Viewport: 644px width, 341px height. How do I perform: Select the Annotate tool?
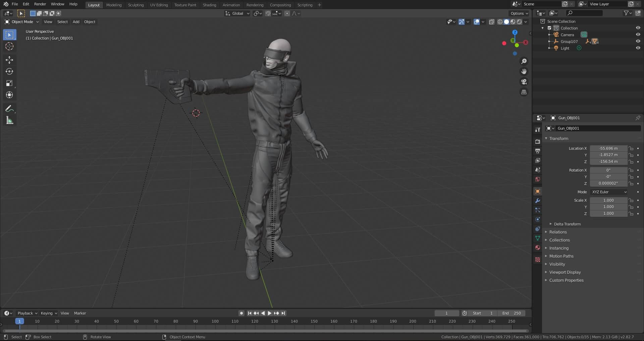[9, 109]
